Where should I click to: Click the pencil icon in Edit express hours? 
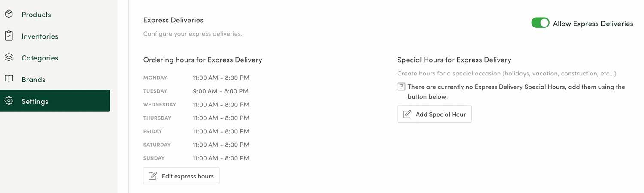pyautogui.click(x=153, y=176)
